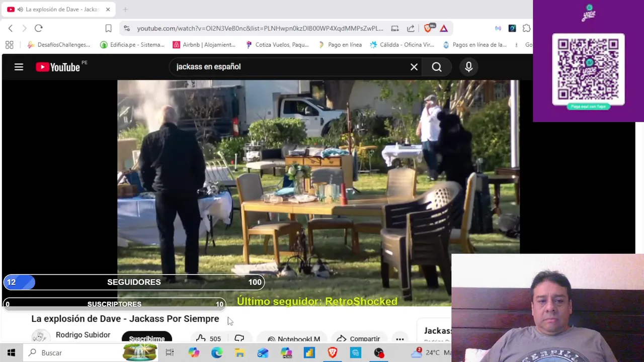Subscribe using the Suscribirme button
The height and width of the screenshot is (362, 644).
point(147,338)
